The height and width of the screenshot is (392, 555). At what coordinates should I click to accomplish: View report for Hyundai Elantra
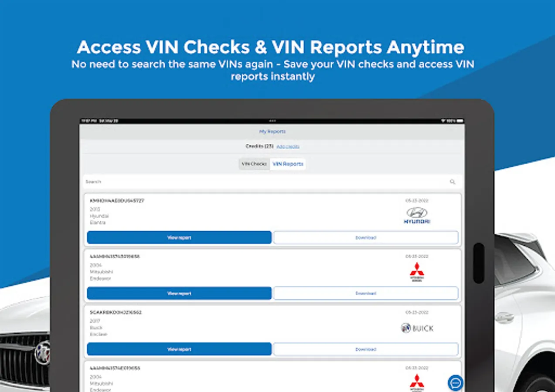(x=179, y=237)
